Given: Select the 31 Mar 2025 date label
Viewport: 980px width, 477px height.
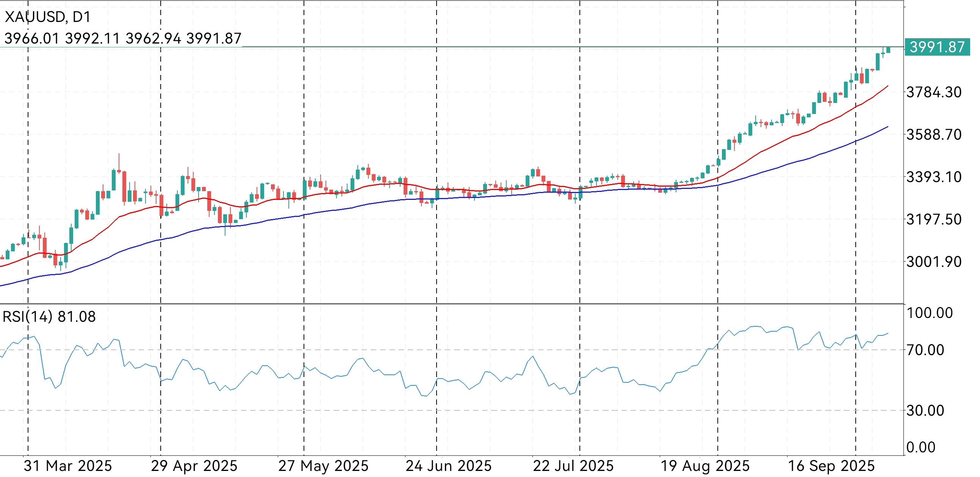Looking at the screenshot, I should [x=68, y=466].
